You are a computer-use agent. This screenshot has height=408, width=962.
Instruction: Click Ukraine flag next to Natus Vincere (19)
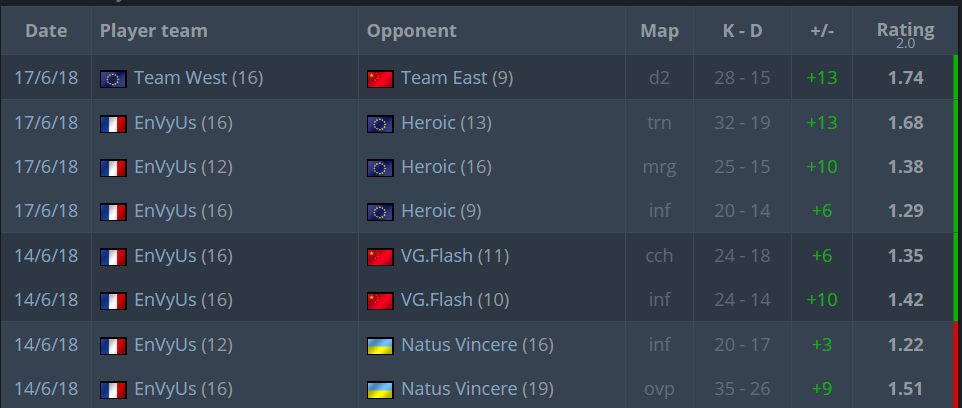[380, 390]
